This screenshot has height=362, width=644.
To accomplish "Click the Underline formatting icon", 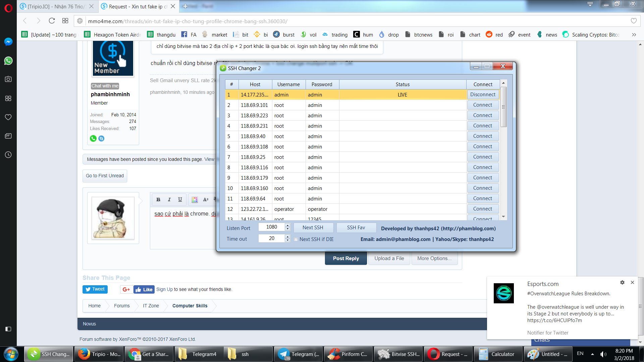I will (180, 199).
